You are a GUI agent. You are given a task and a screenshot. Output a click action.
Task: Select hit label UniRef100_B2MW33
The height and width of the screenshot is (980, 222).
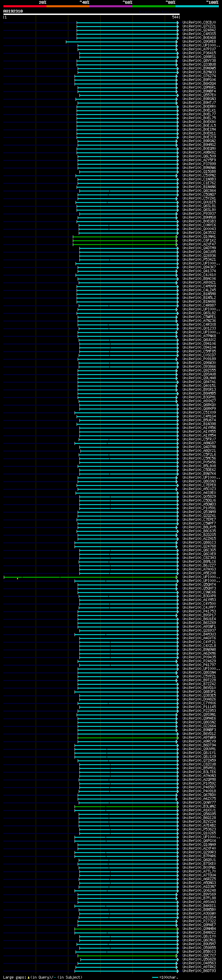pyautogui.click(x=199, y=72)
